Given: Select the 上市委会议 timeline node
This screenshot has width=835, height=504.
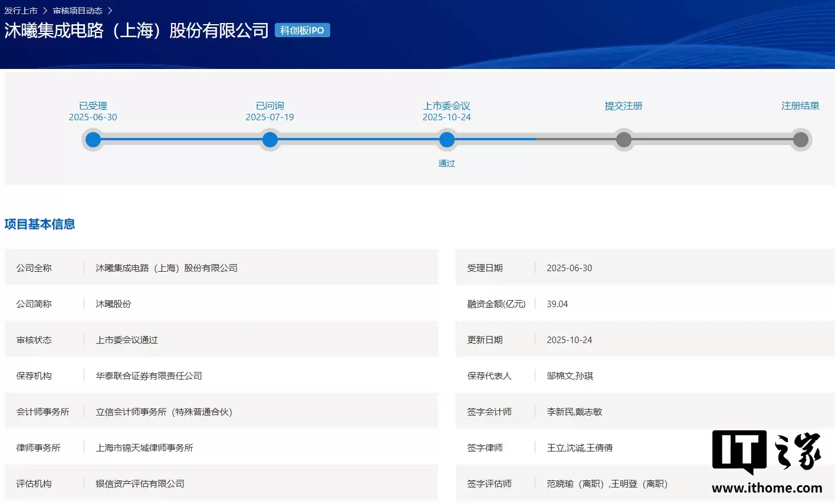Looking at the screenshot, I should point(446,140).
